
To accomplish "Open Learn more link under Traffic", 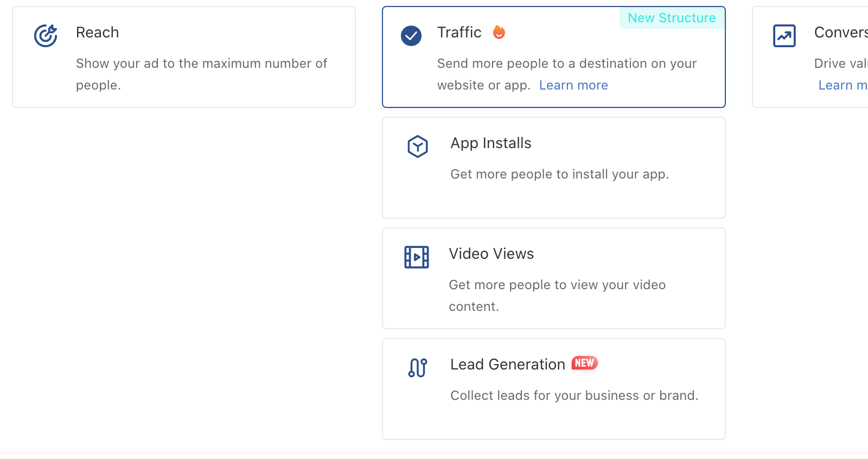I will (x=573, y=85).
